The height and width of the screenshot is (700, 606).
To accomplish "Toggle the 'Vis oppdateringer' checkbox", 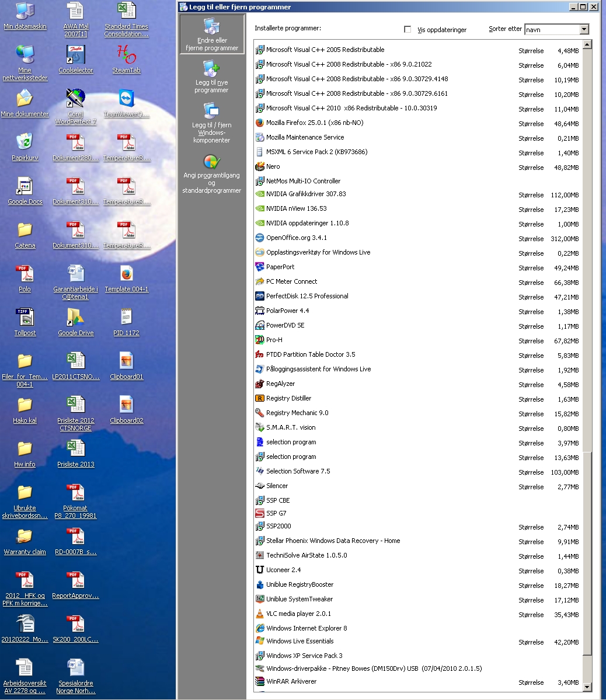I will click(x=408, y=29).
